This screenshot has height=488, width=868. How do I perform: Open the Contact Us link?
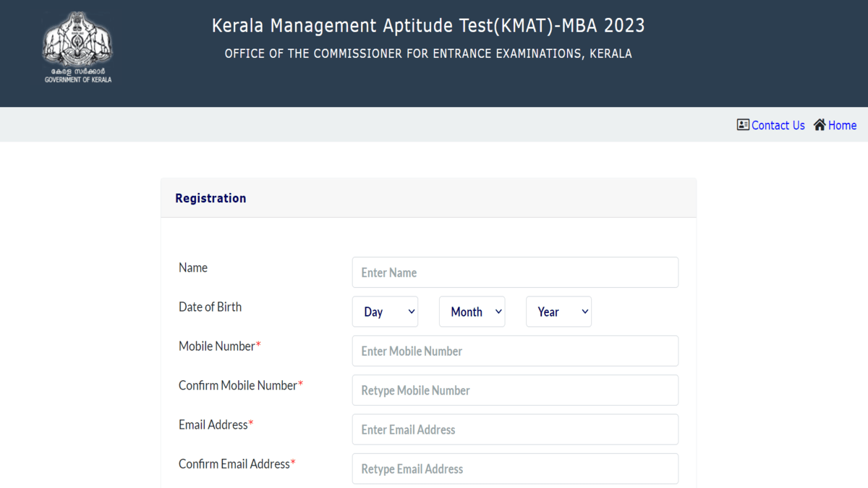pyautogui.click(x=778, y=125)
